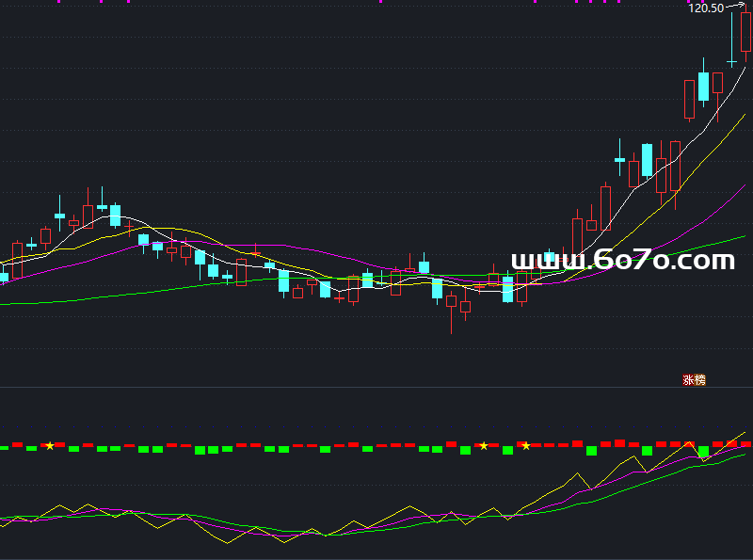Click the middle yellow star signal marker
This screenshot has height=560, width=753.
[484, 445]
